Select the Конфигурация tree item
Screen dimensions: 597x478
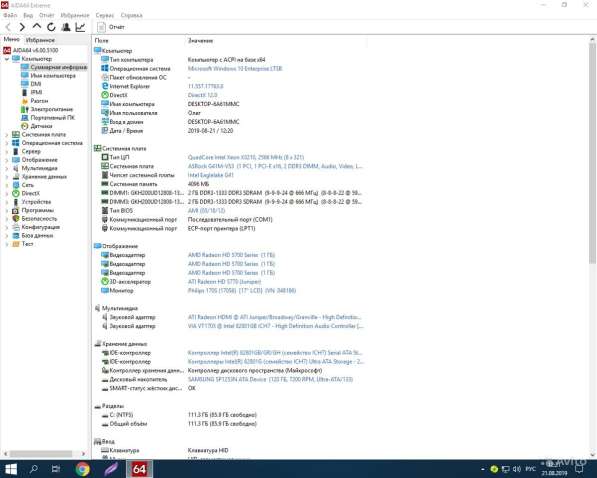(36, 227)
